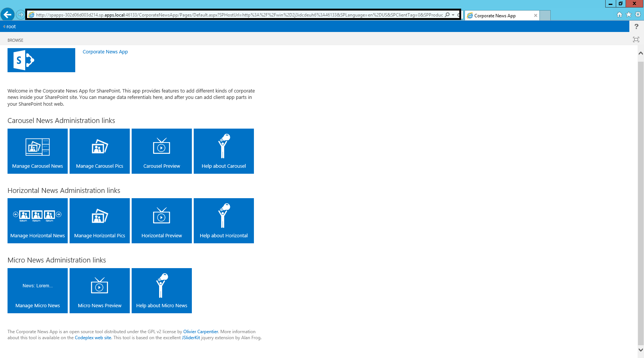The height and width of the screenshot is (358, 644).
Task: Click the focus on content icon
Action: [x=636, y=39]
